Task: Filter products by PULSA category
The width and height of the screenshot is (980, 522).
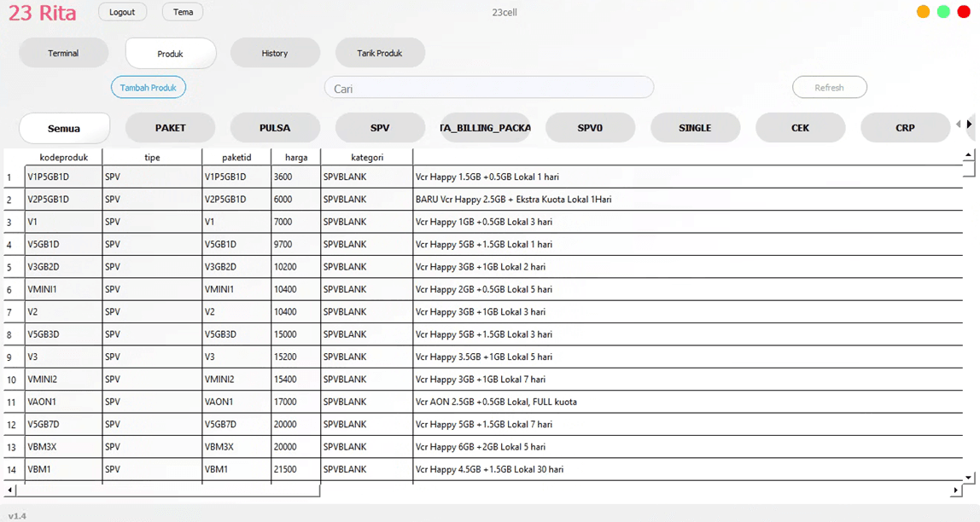Action: (x=275, y=128)
